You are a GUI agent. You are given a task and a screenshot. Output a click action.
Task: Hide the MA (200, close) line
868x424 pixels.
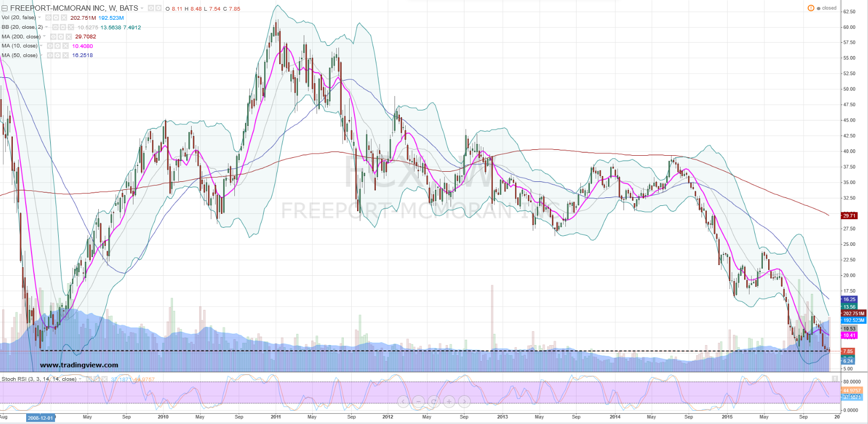pyautogui.click(x=53, y=37)
